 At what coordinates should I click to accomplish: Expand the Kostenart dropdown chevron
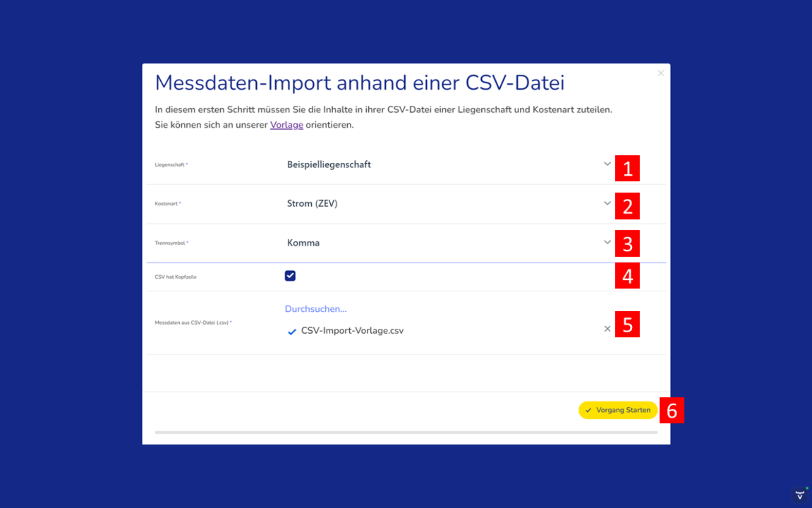coord(607,203)
